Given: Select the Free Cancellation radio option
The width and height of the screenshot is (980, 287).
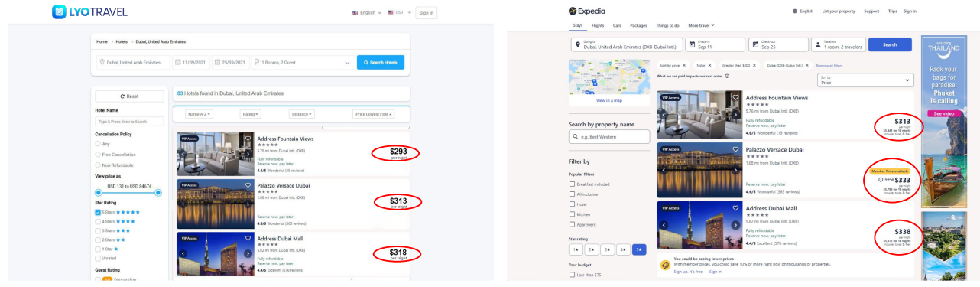Looking at the screenshot, I should (x=98, y=154).
